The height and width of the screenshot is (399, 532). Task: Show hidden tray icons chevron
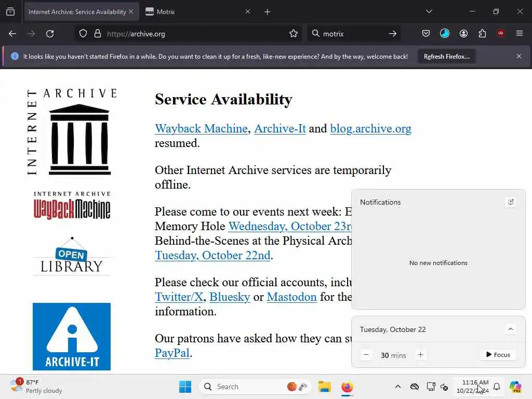pyautogui.click(x=397, y=387)
